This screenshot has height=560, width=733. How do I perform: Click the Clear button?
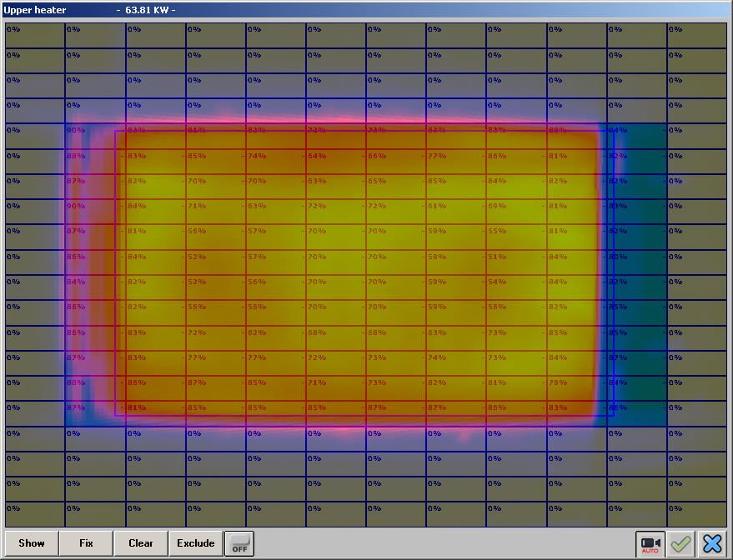point(141,543)
